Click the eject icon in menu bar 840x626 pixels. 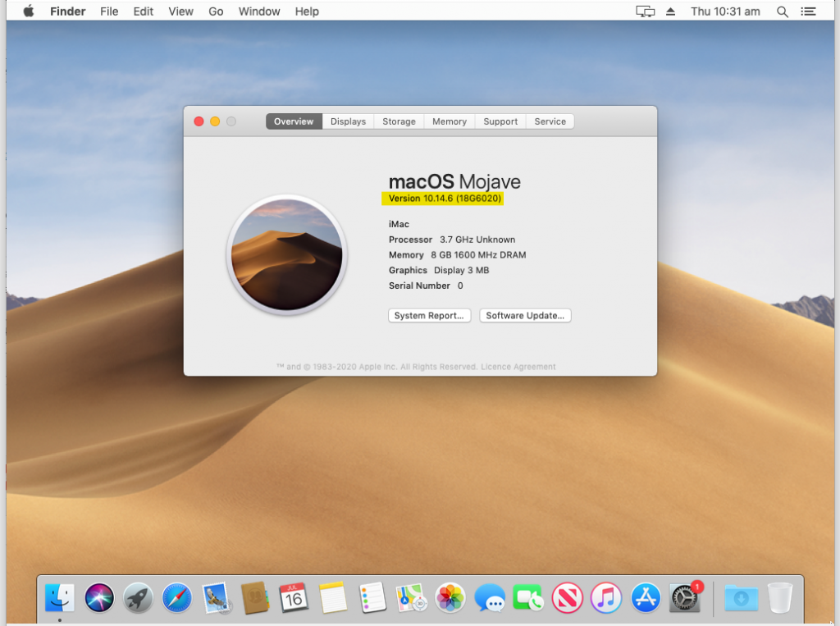pos(670,11)
